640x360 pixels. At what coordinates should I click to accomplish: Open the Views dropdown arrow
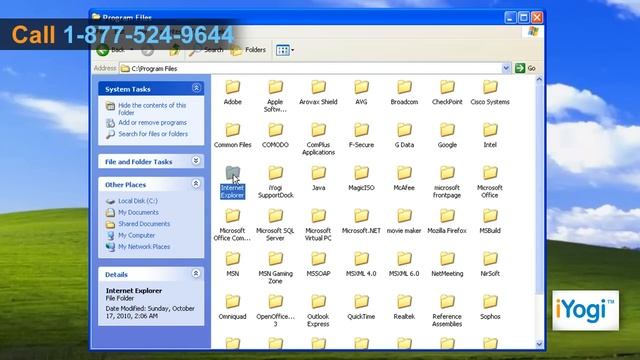(x=293, y=50)
